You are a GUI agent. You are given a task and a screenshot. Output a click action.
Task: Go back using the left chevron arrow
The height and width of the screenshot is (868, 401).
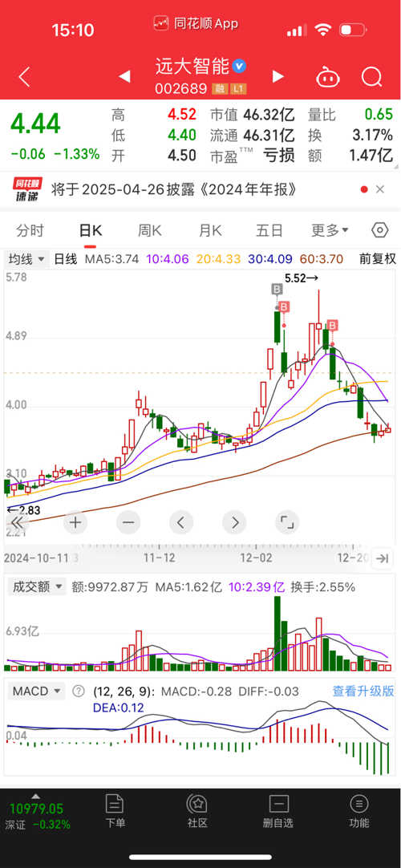[24, 77]
